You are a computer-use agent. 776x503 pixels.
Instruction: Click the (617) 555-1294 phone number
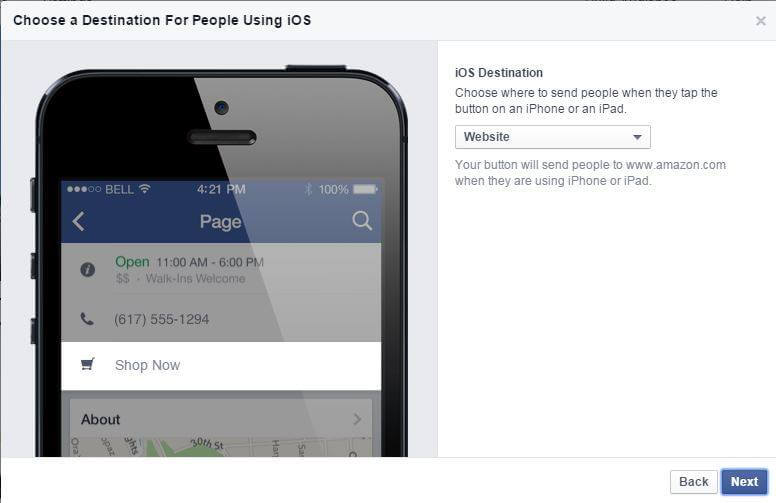[x=161, y=319]
